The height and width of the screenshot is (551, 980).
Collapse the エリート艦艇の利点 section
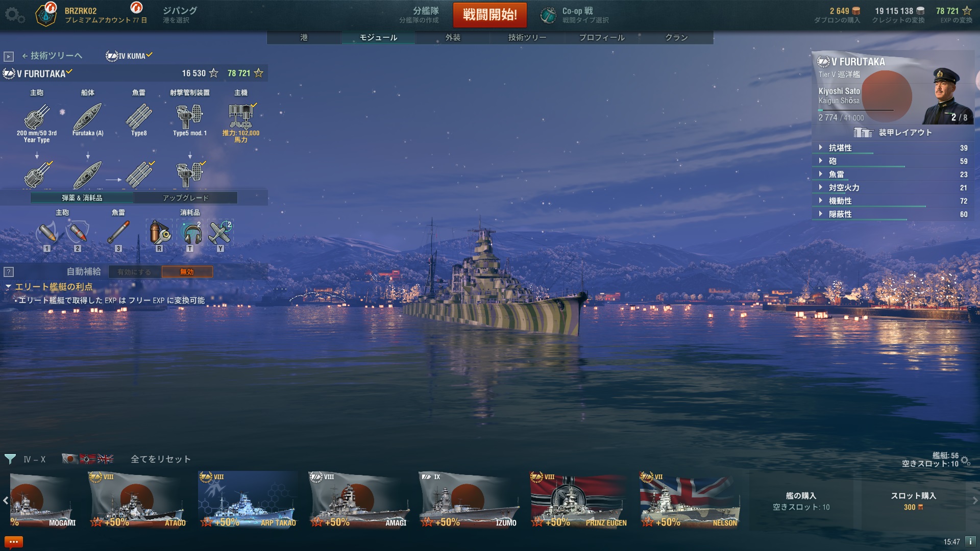click(x=49, y=287)
